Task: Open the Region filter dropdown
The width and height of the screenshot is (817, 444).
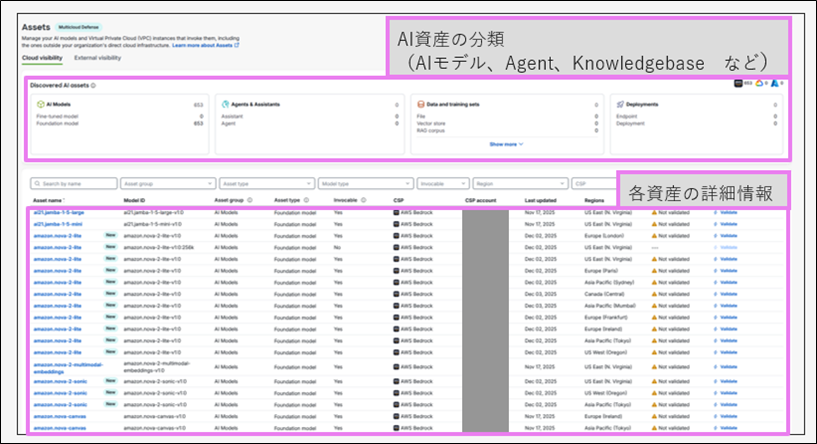Action: (x=519, y=184)
